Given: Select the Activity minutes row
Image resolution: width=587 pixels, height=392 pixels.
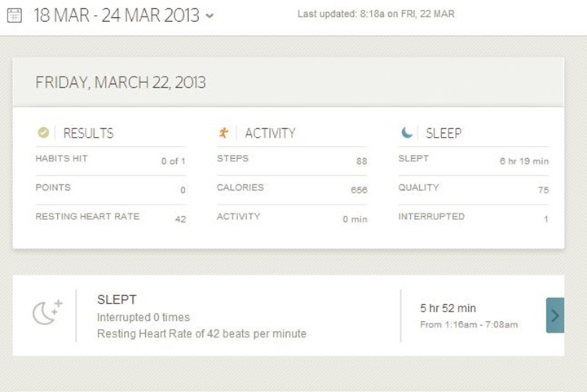Looking at the screenshot, I should (x=292, y=218).
